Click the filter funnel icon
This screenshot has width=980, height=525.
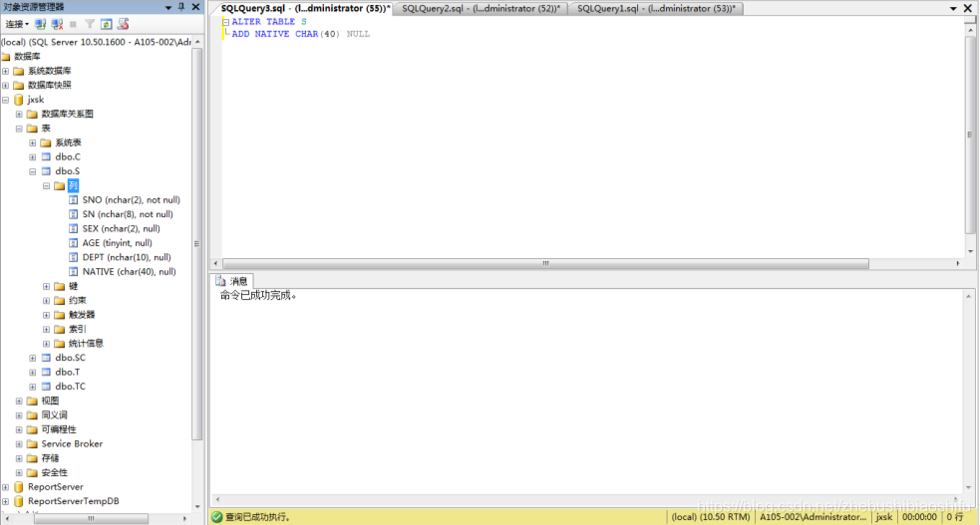90,24
